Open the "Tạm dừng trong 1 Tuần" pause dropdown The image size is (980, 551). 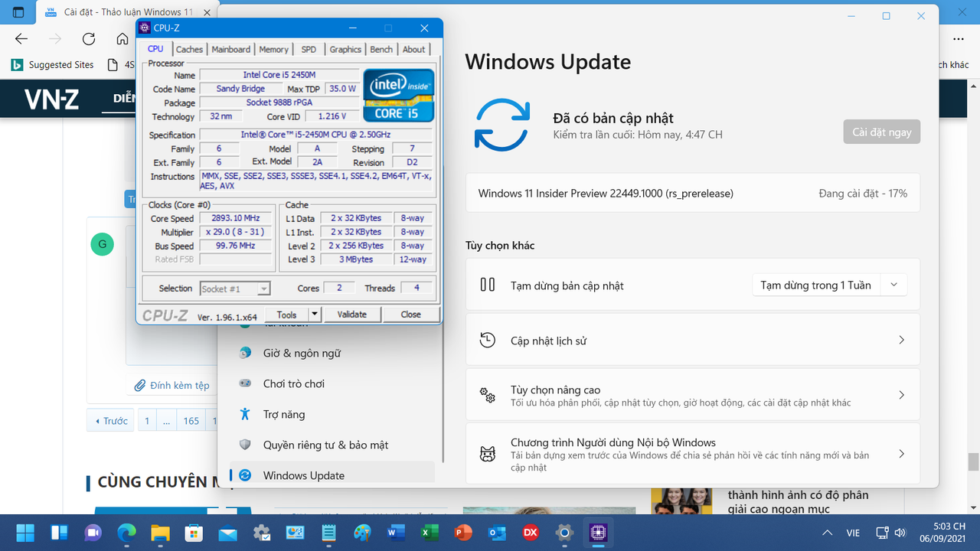tap(830, 285)
